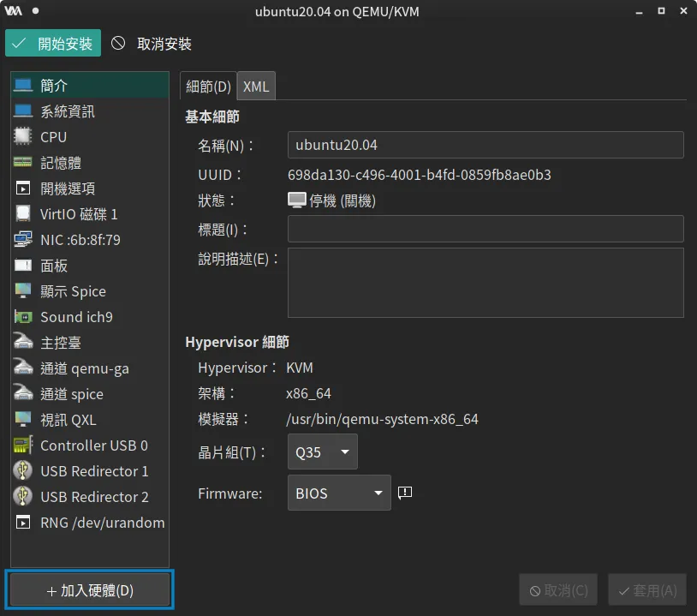Screen dimensions: 697x616
Task: Select USB Redirector 1 icon
Action: tap(23, 471)
